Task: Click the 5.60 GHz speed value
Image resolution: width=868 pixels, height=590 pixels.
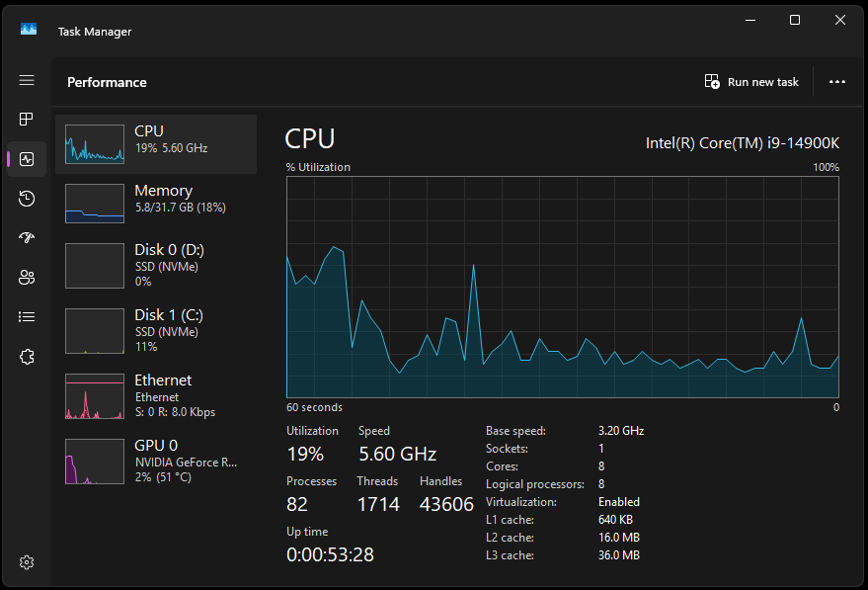Action: (398, 455)
